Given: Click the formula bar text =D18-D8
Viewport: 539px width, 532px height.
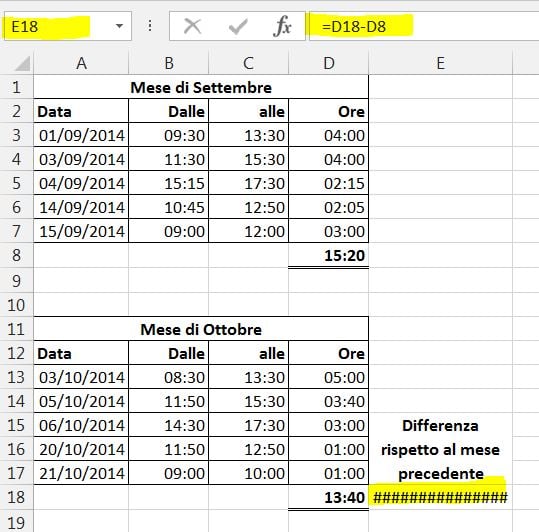Looking at the screenshot, I should coord(354,27).
